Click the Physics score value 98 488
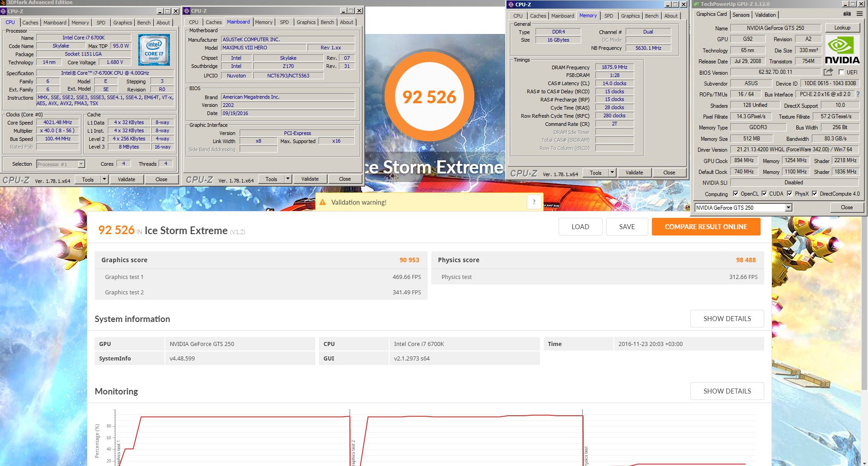Screen dimensions: 868x466 point(746,260)
